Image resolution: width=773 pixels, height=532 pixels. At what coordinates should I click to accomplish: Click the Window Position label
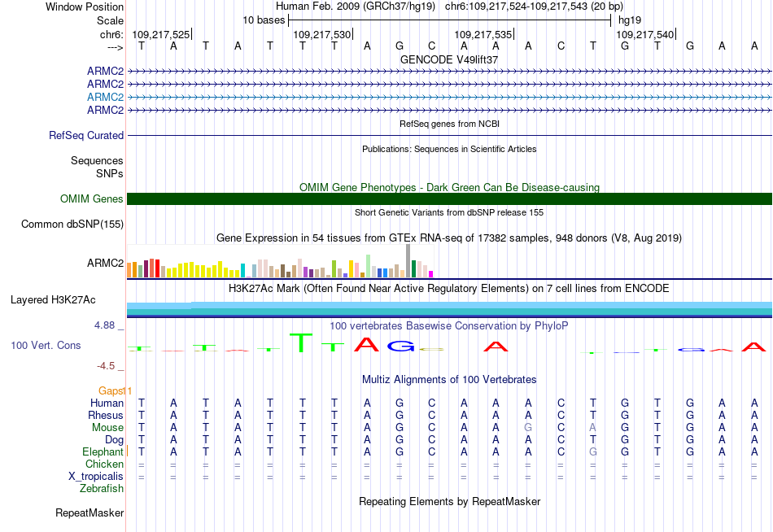[85, 7]
